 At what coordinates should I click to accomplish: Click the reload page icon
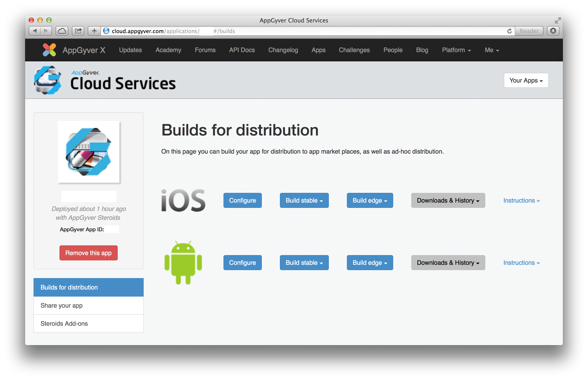point(509,31)
